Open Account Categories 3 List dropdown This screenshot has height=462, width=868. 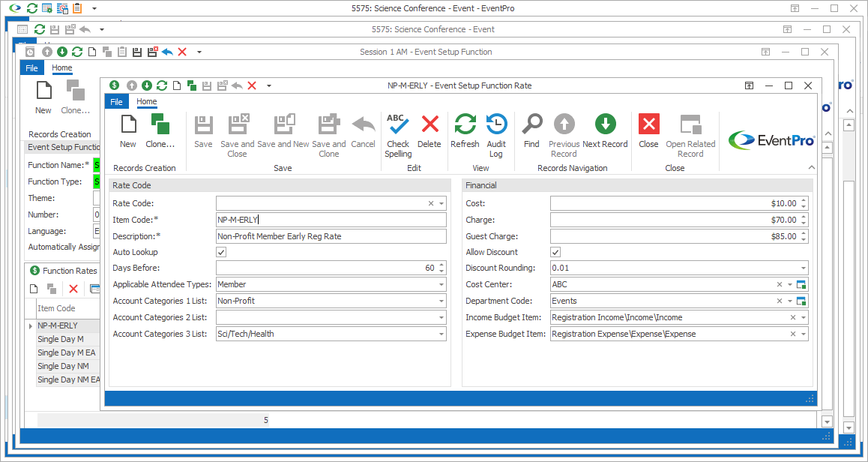[441, 334]
